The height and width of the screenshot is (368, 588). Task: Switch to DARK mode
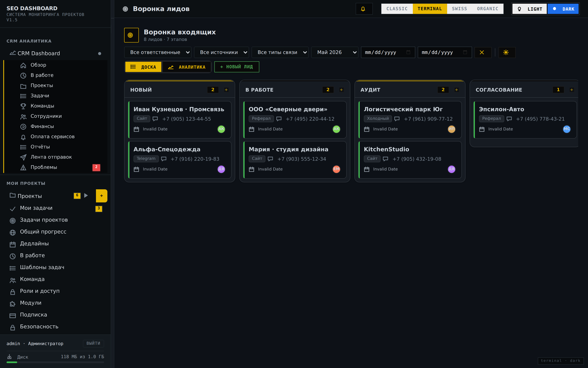pyautogui.click(x=563, y=9)
